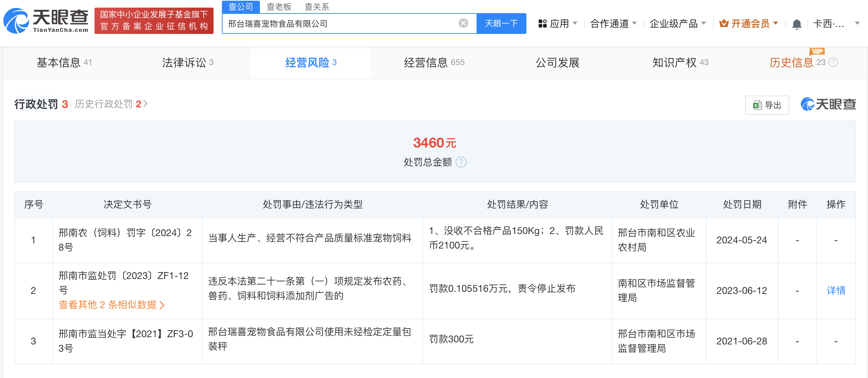Click the date 2023-06-12
Image resolution: width=868 pixels, height=378 pixels.
[x=742, y=290]
